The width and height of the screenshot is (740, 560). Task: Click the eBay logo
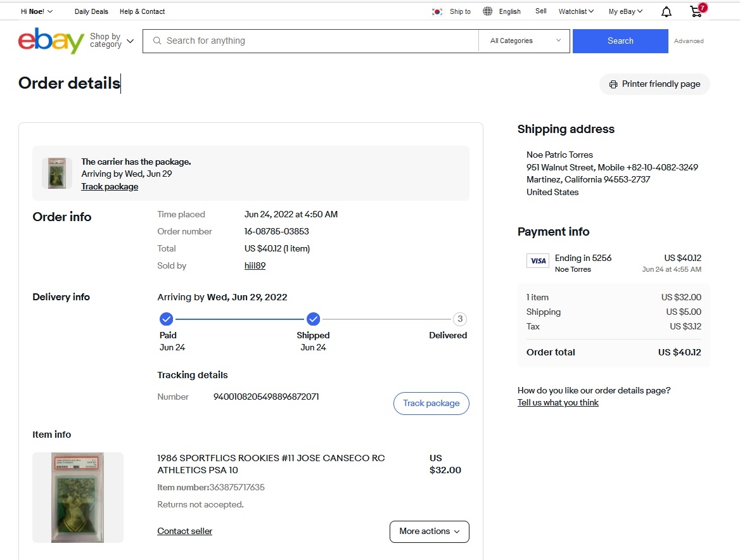[51, 41]
